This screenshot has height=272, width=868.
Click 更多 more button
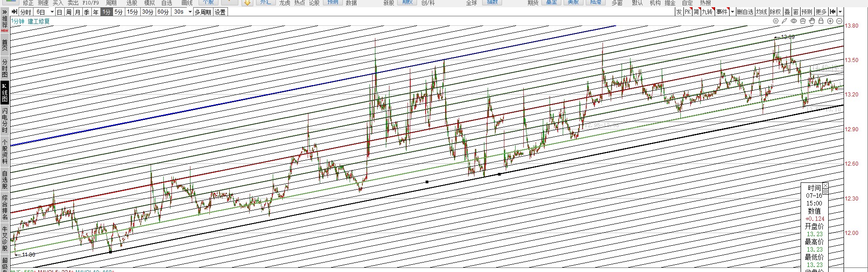click(821, 12)
